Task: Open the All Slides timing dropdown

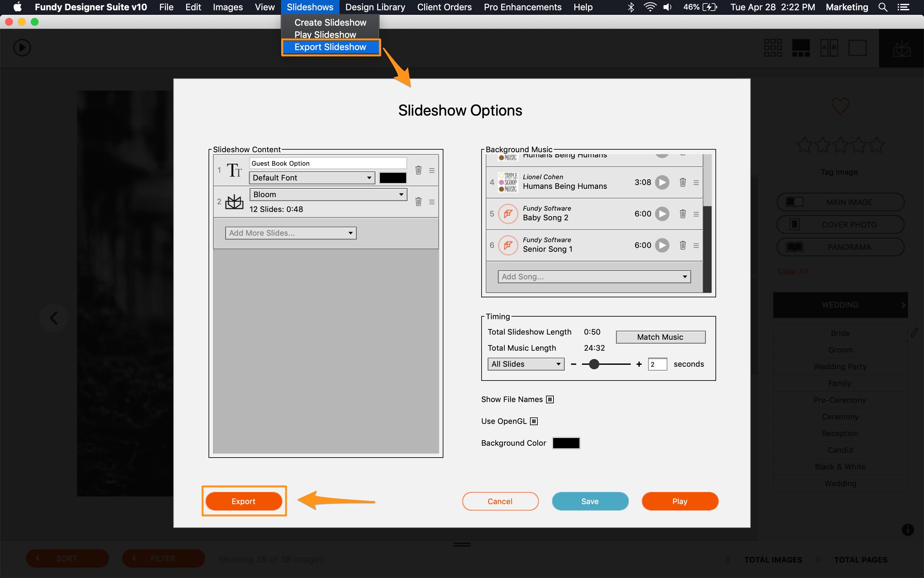Action: click(526, 364)
